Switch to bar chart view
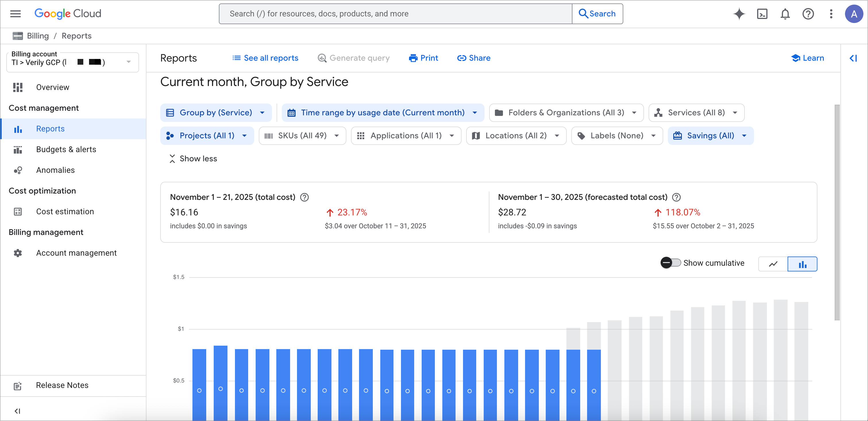This screenshot has width=868, height=421. (802, 264)
